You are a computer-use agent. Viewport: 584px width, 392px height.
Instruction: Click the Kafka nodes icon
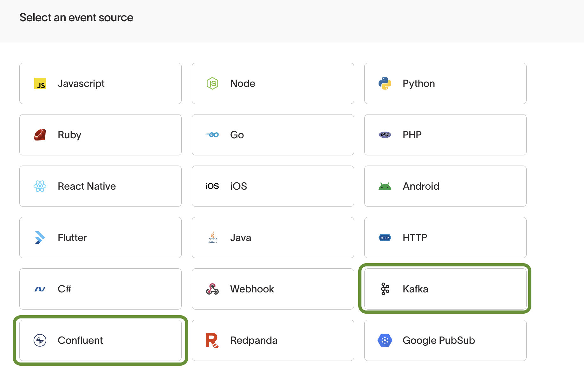click(385, 289)
